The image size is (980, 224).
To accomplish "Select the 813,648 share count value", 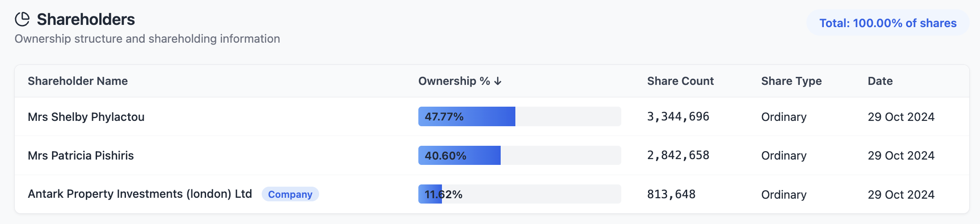I will tap(671, 194).
